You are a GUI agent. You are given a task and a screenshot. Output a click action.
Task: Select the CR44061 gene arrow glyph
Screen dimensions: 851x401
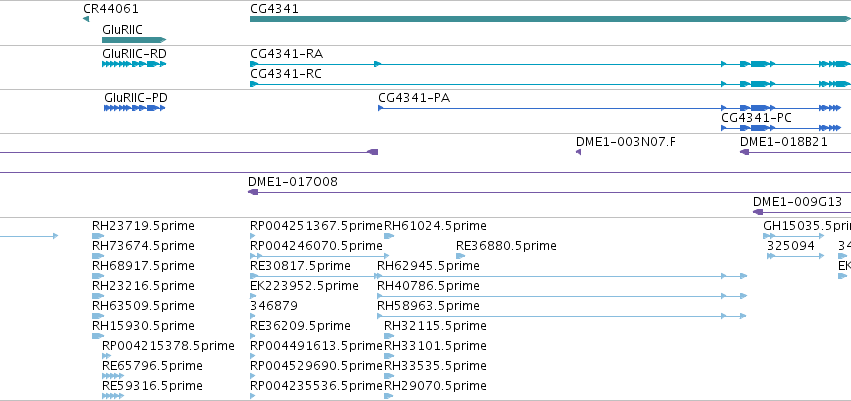tap(86, 20)
